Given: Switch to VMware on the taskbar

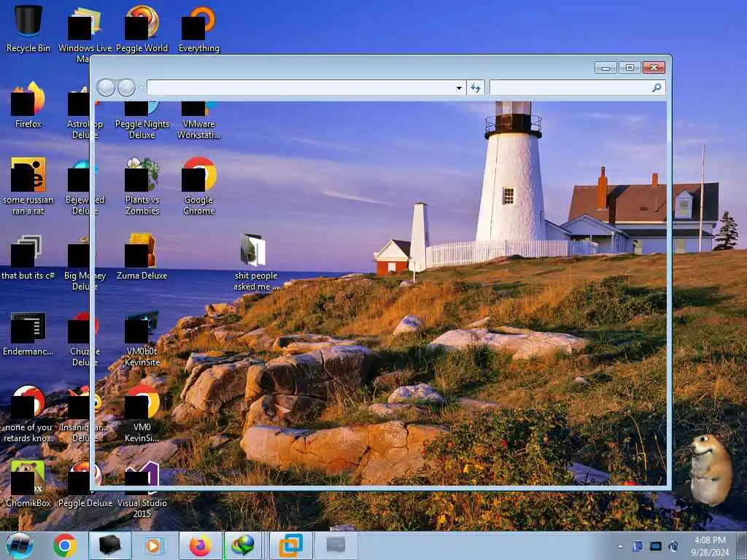Looking at the screenshot, I should [x=290, y=545].
